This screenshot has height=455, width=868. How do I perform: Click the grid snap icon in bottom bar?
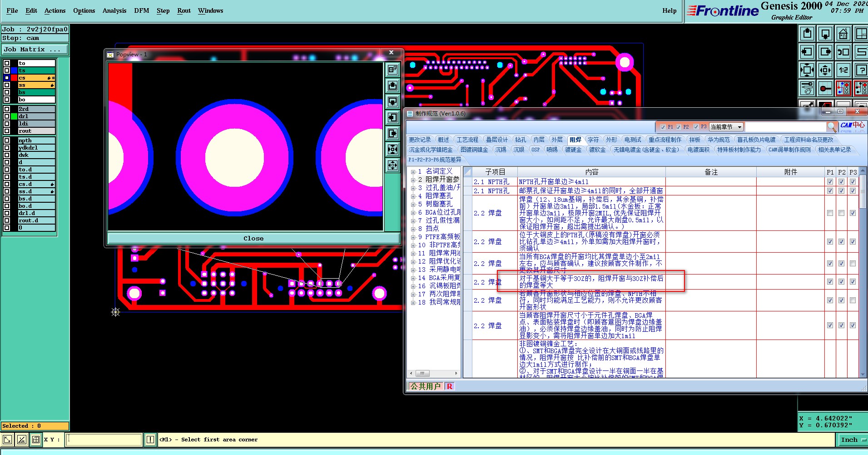(36, 440)
